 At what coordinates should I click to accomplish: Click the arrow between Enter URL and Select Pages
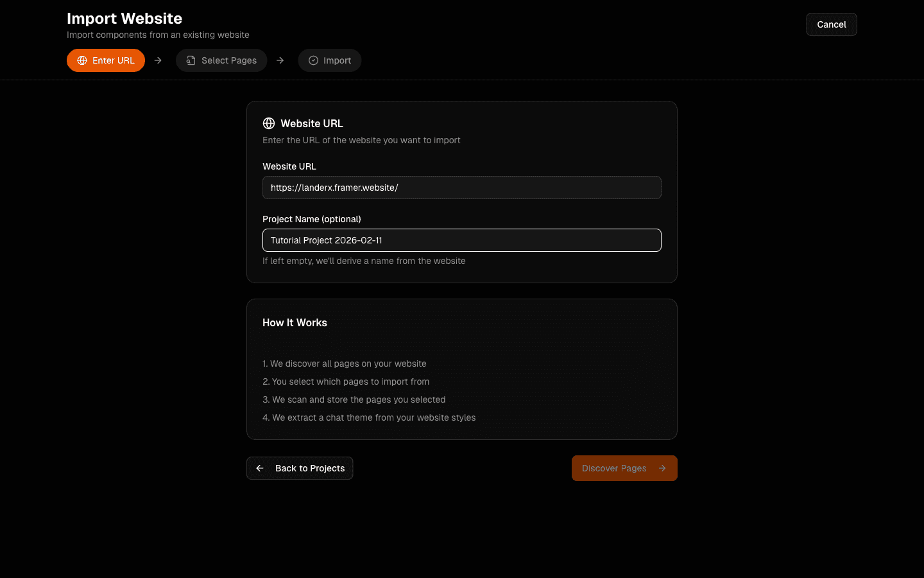(158, 60)
